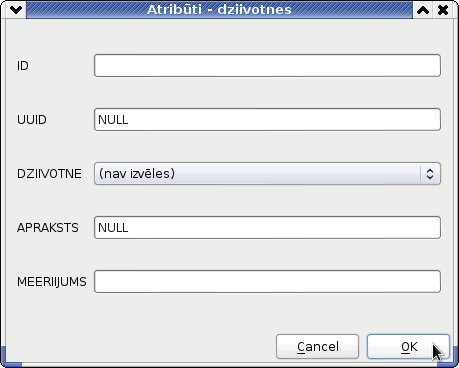Dismiss the dialog with the Cancel button
The height and width of the screenshot is (368, 459).
click(317, 347)
